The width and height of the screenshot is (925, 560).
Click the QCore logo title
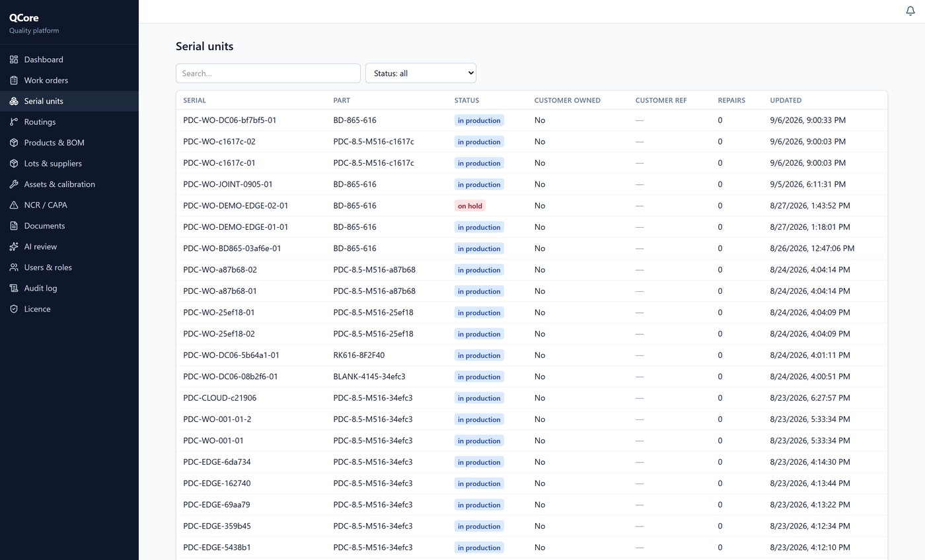point(24,18)
